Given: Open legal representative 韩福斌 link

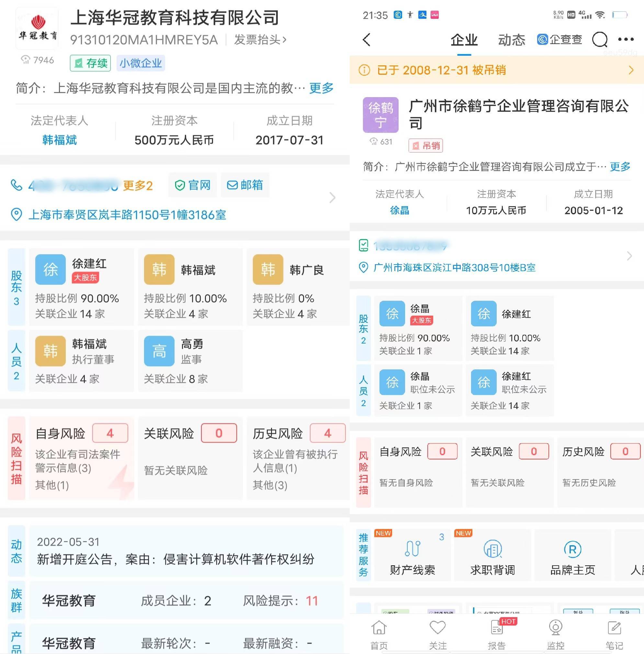Looking at the screenshot, I should [x=60, y=140].
